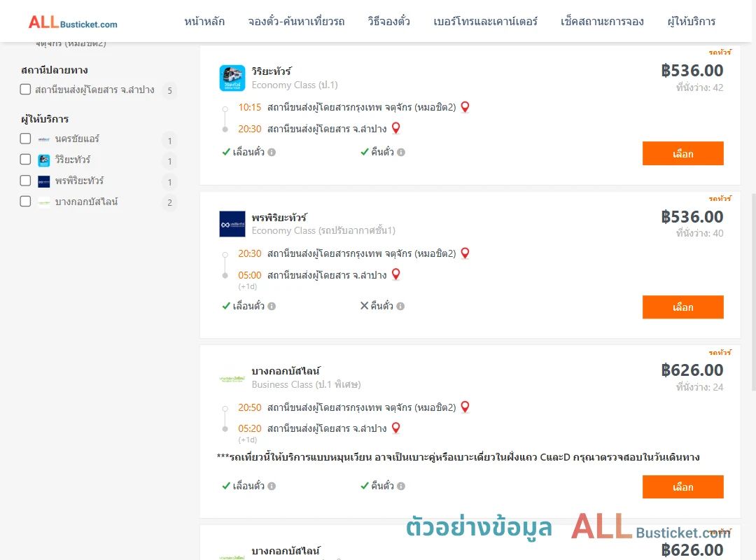Click the นครชัยแอร์ logo in the filter list

(x=44, y=139)
